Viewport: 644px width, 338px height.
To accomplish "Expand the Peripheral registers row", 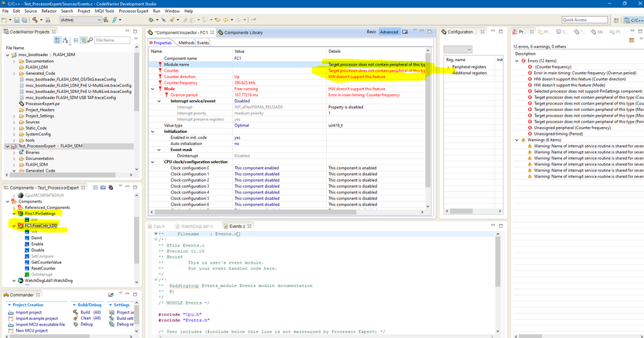I will (449, 66).
